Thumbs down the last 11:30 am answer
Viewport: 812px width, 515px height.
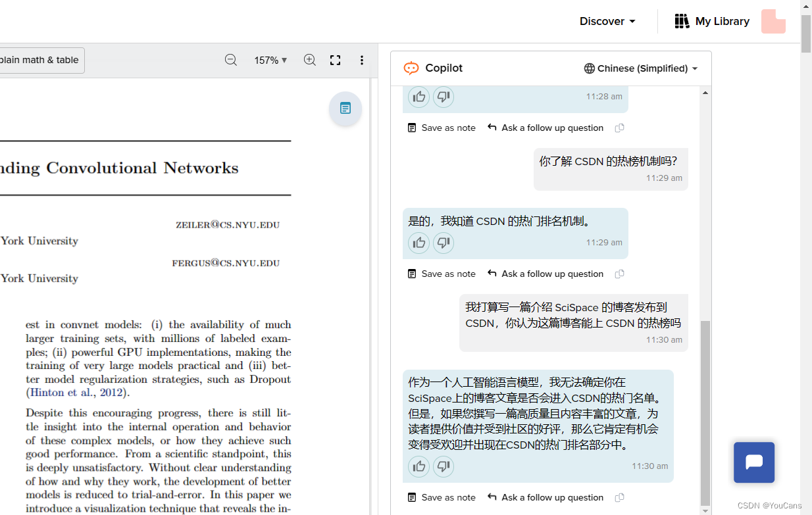coord(444,466)
